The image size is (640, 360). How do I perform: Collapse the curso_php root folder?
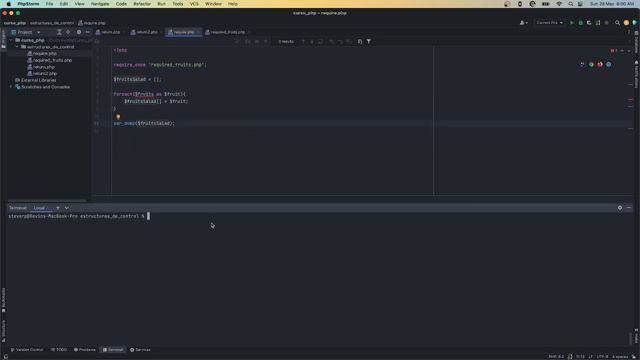click(x=11, y=40)
